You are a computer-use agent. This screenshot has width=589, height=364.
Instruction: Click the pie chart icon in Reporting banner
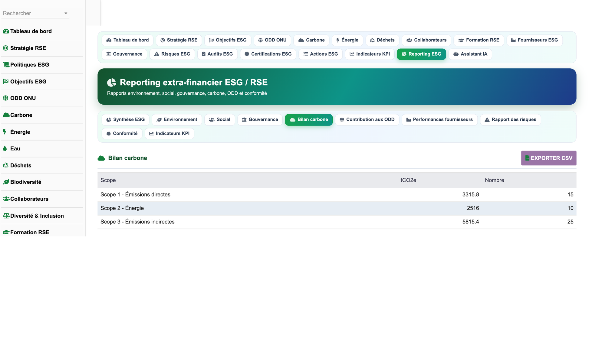point(112,83)
